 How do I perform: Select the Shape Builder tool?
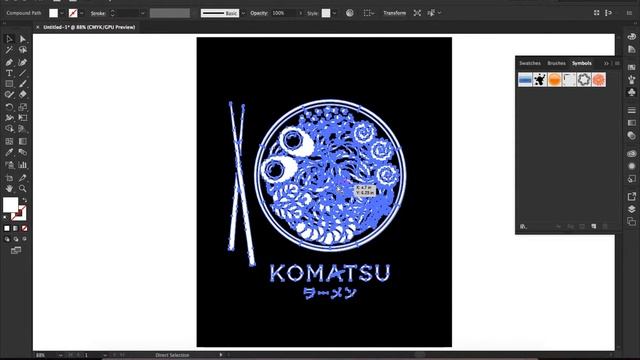point(9,129)
